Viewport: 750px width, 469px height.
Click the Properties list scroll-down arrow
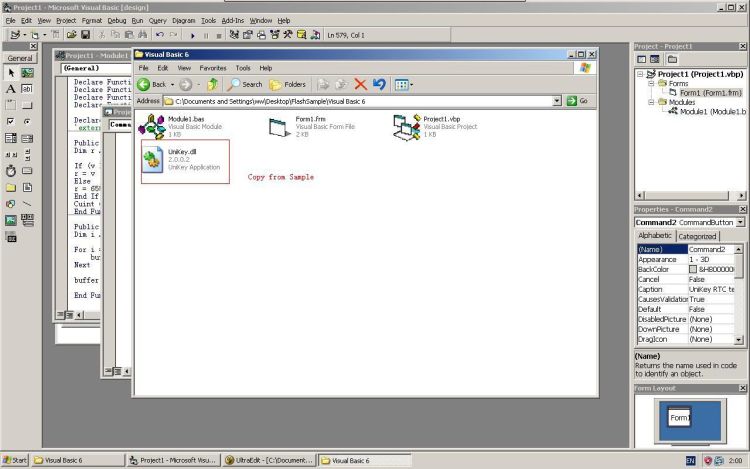(739, 339)
